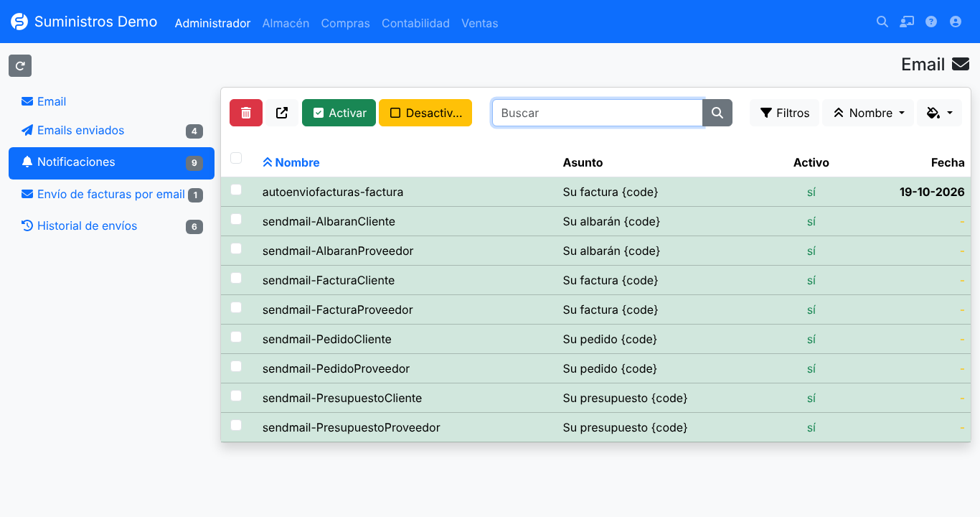Click the magnifier search submit button
This screenshot has height=517, width=980.
(x=717, y=113)
